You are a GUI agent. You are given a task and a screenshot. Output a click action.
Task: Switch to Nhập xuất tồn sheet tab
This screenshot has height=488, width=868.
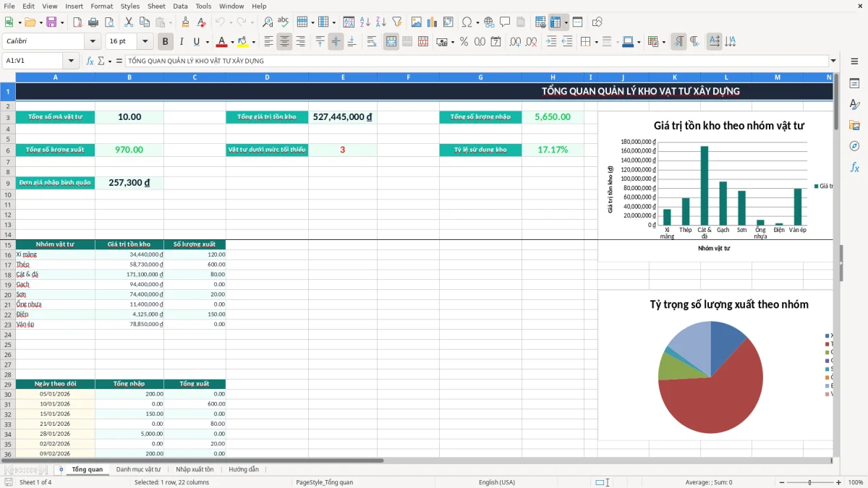(195, 469)
